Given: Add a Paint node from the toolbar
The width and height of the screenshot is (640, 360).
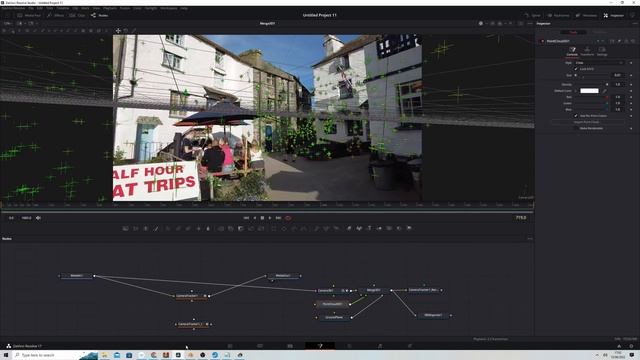Looking at the screenshot, I should pos(156,229).
